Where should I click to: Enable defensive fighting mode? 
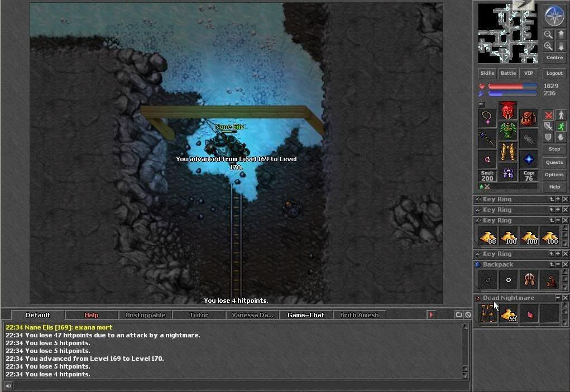pos(548,137)
